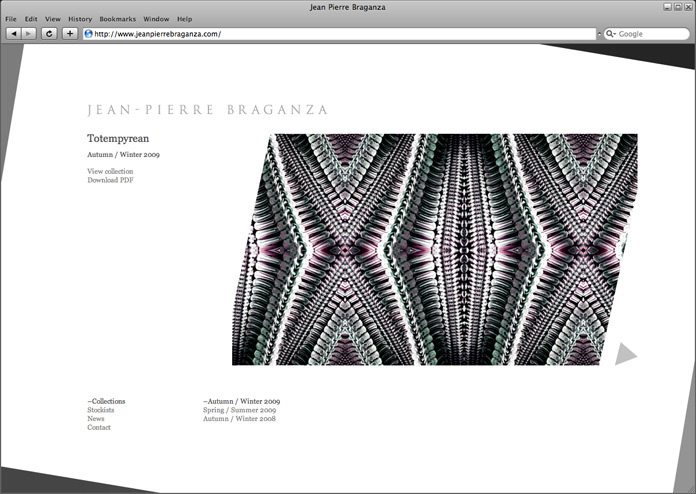Go back with the browser back arrow
The height and width of the screenshot is (494, 696).
point(14,34)
